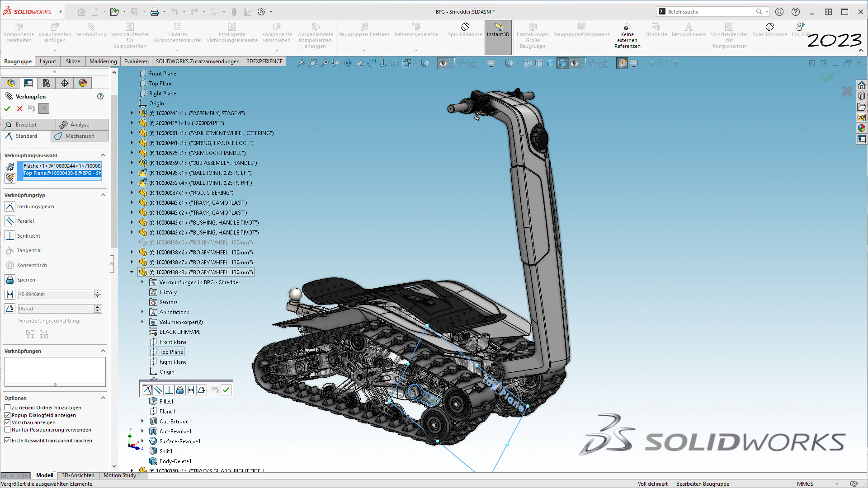Enable Nur für Positionierung verwenden checkbox

[x=8, y=430]
